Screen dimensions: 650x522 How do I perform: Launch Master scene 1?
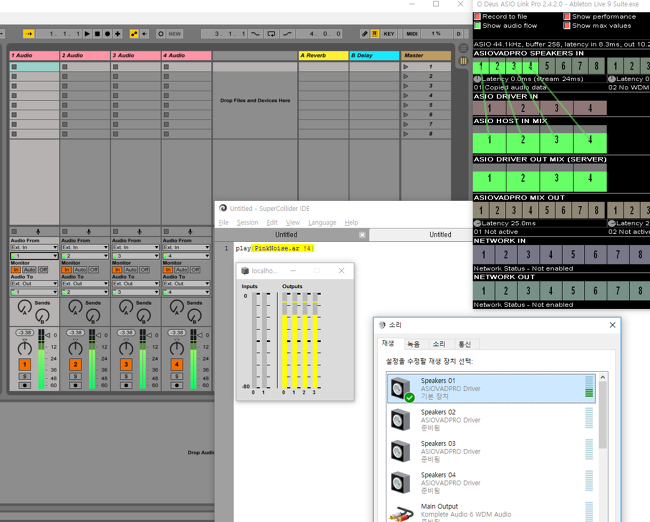point(406,67)
